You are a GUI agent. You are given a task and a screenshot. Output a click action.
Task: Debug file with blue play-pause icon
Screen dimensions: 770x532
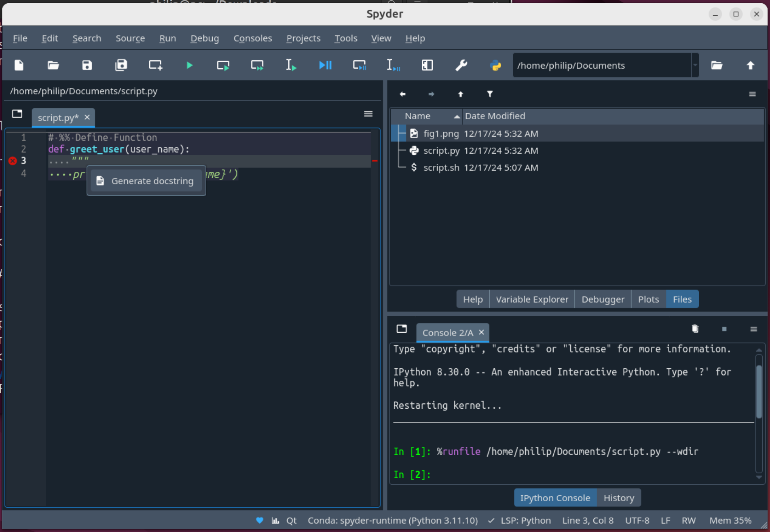[325, 65]
